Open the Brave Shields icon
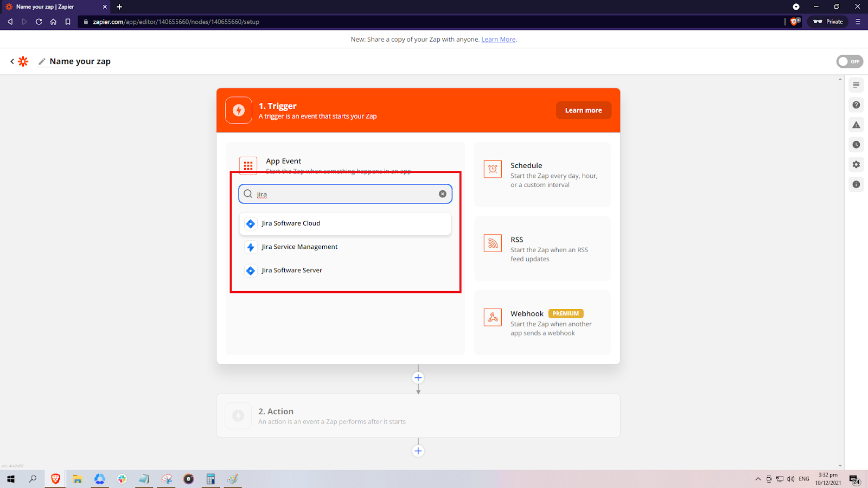The width and height of the screenshot is (868, 488). click(795, 22)
